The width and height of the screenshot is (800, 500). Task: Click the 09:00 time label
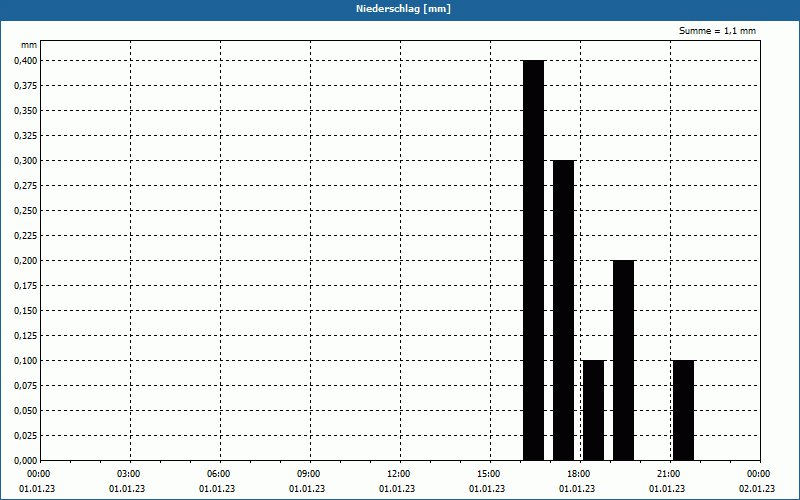point(309,474)
